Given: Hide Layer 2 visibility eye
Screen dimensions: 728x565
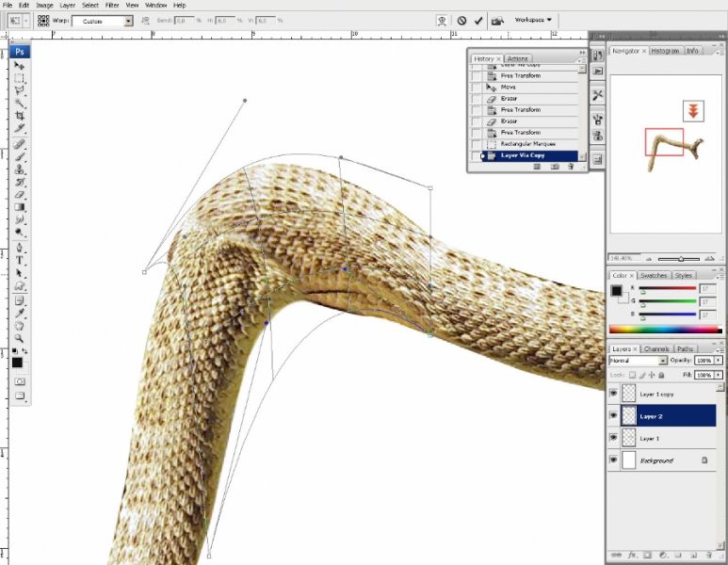Looking at the screenshot, I should point(613,415).
